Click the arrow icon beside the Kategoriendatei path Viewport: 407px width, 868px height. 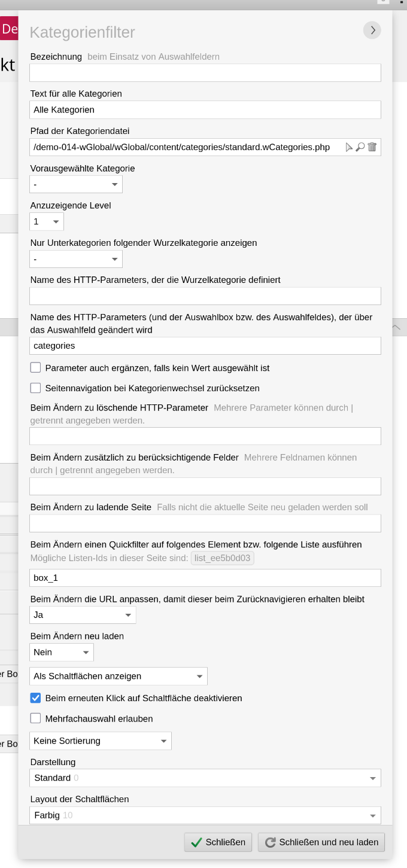350,147
